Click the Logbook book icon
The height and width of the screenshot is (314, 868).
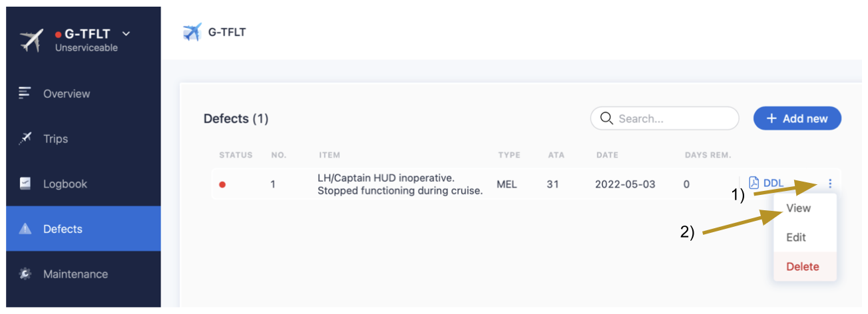click(25, 184)
